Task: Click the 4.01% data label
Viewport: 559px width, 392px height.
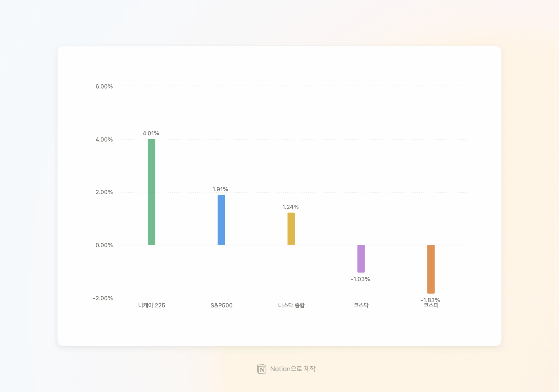Action: (x=151, y=133)
